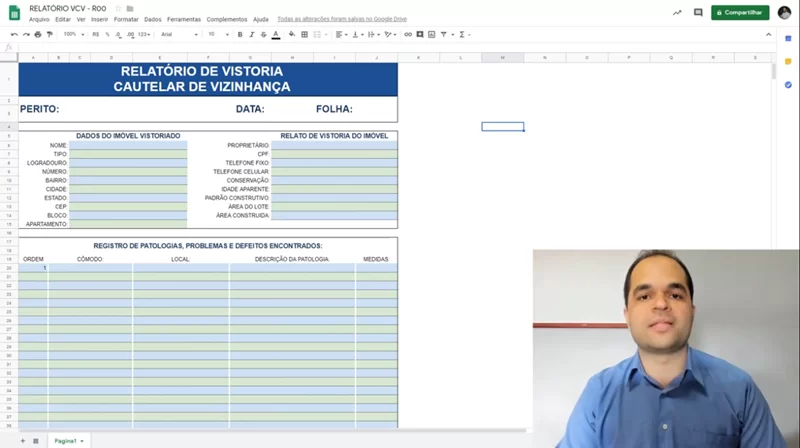Format as currency R$
Image resolution: width=800 pixels, height=448 pixels.
95,35
